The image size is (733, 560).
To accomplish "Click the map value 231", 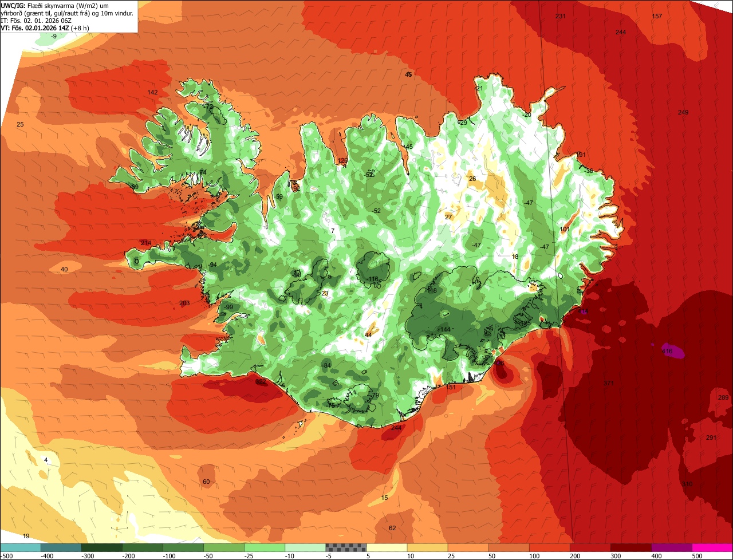I will pyautogui.click(x=561, y=16).
